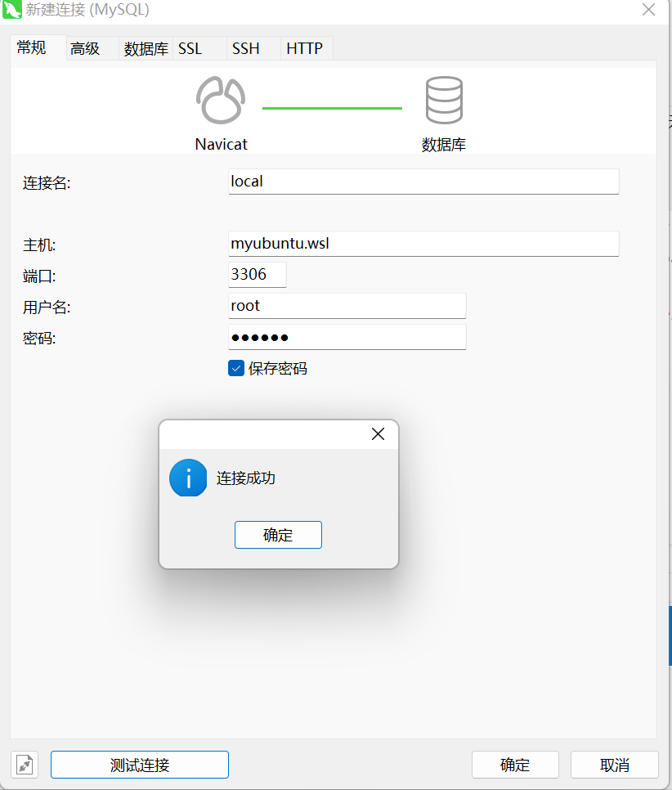Switch to the 常规 tab
The height and width of the screenshot is (790, 672).
pos(38,48)
